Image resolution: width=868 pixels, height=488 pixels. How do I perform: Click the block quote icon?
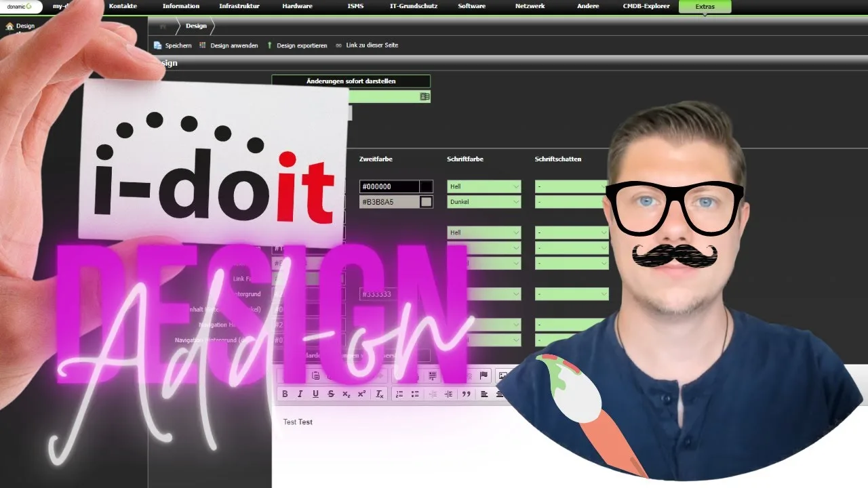coord(466,394)
